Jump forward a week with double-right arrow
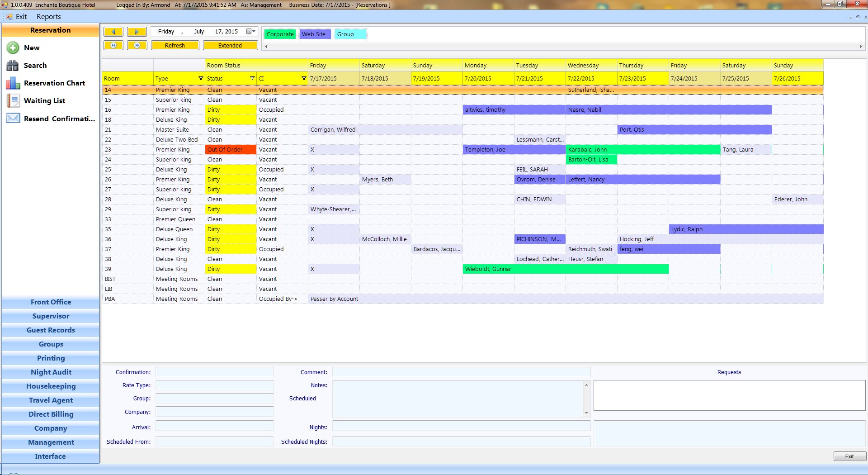868x475 pixels. [x=137, y=45]
